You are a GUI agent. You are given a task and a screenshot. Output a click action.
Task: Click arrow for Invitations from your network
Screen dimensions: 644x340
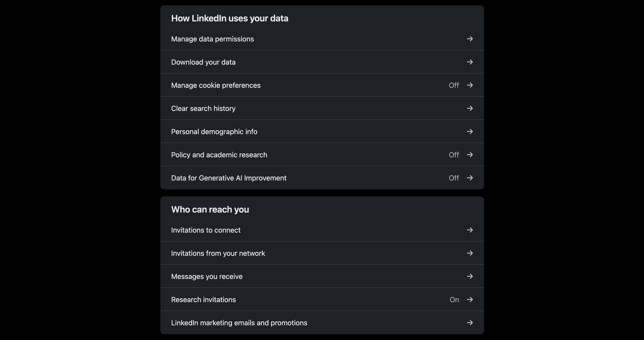[x=470, y=253]
